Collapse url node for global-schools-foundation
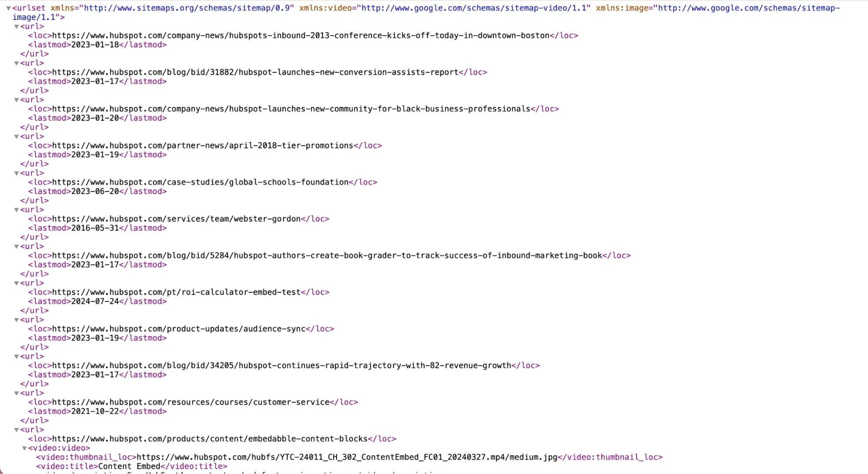Viewport: 868px width, 474px height. (x=17, y=173)
